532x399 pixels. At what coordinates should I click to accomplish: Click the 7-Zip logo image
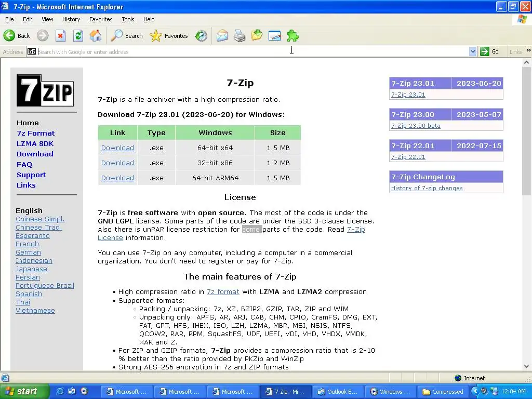(x=45, y=90)
